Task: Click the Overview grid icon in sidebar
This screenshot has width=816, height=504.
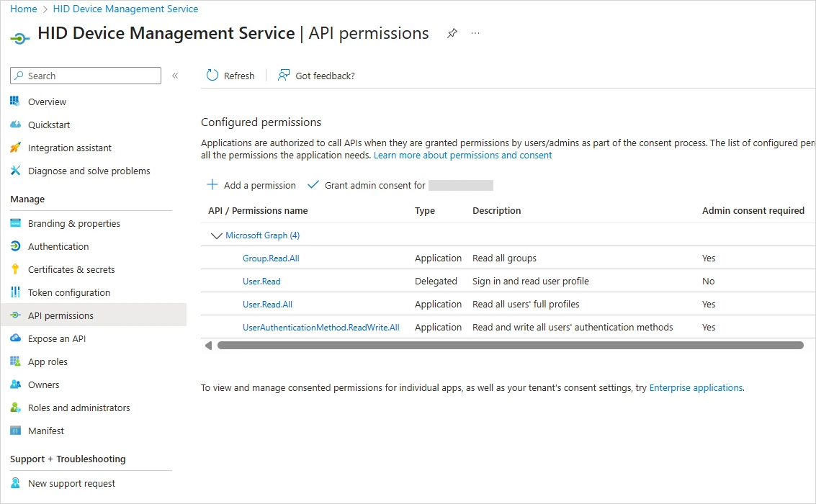Action: tap(15, 102)
